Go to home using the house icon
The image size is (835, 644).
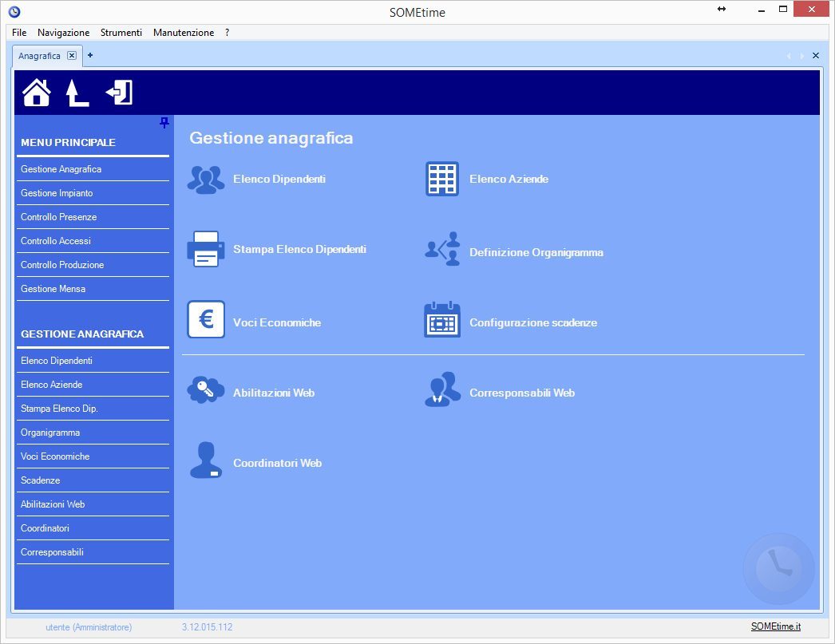click(37, 93)
